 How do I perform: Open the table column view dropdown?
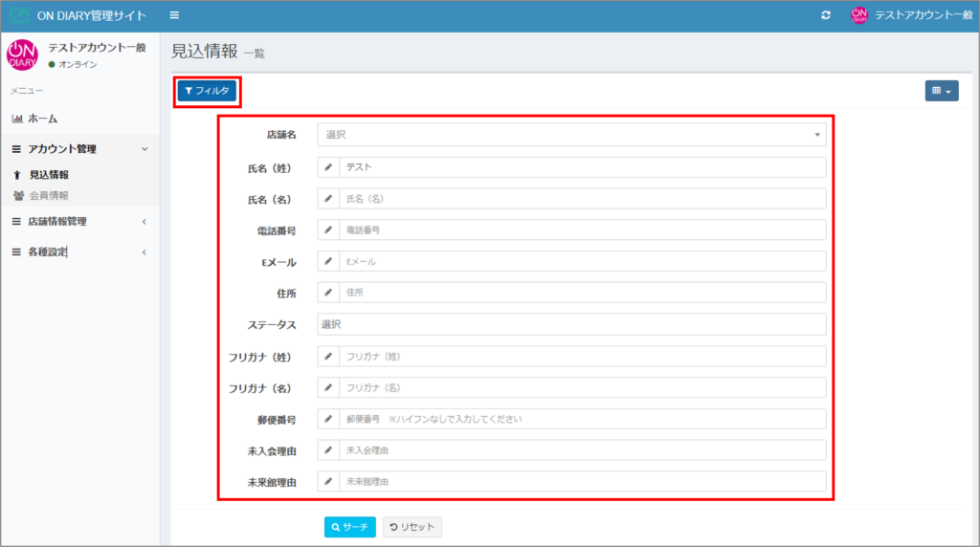(942, 91)
